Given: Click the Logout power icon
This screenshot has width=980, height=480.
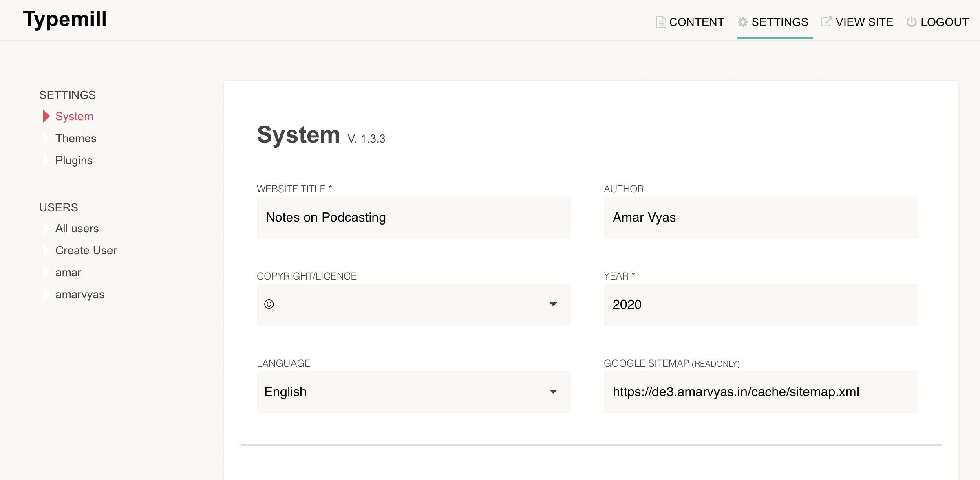Looking at the screenshot, I should pos(912,22).
